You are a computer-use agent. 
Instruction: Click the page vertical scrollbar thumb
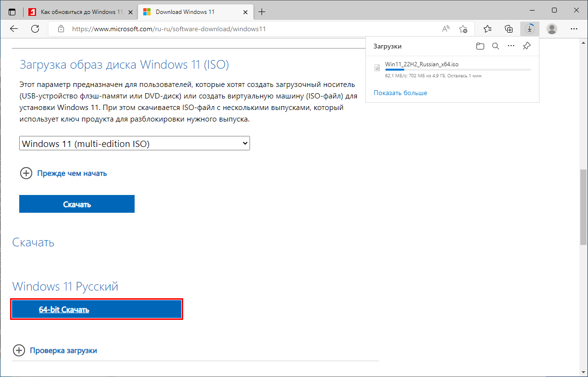pos(583,207)
